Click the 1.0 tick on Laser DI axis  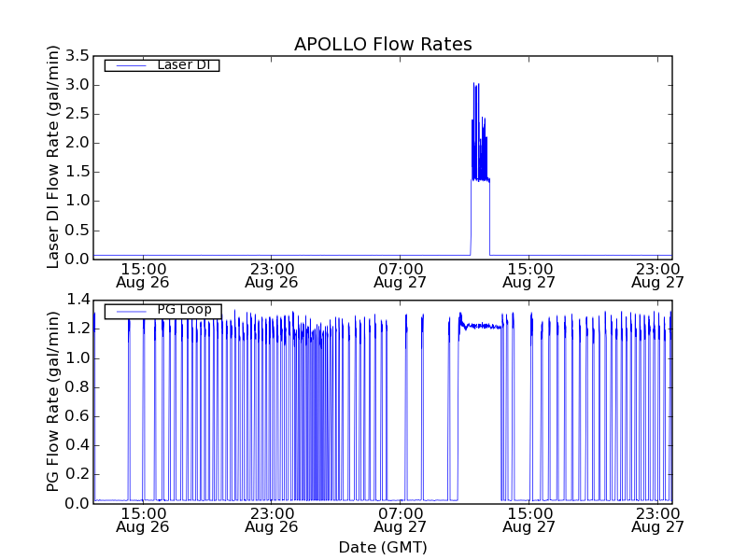(78, 201)
